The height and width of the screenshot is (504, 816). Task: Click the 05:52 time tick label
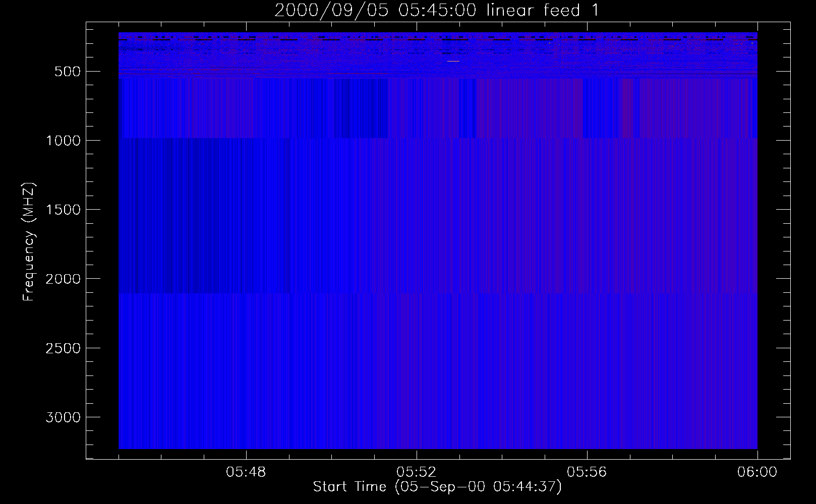tap(417, 473)
